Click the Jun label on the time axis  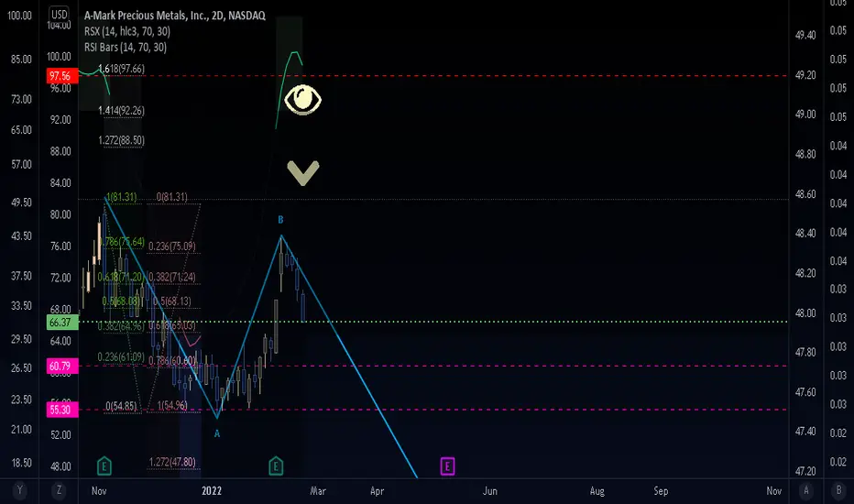[489, 491]
